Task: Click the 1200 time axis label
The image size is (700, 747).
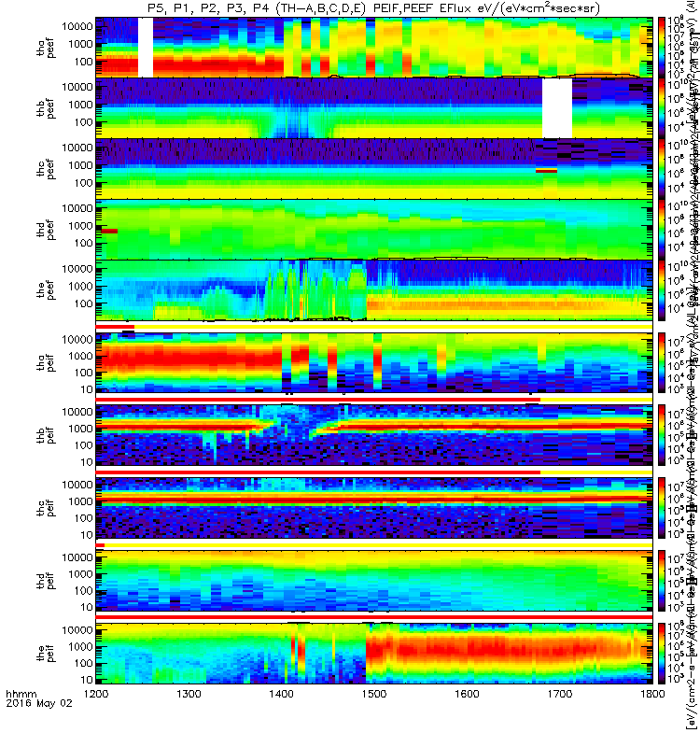Action: point(96,694)
